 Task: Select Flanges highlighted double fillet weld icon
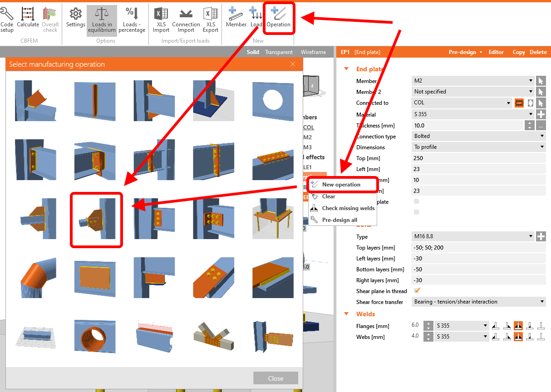[518, 325]
